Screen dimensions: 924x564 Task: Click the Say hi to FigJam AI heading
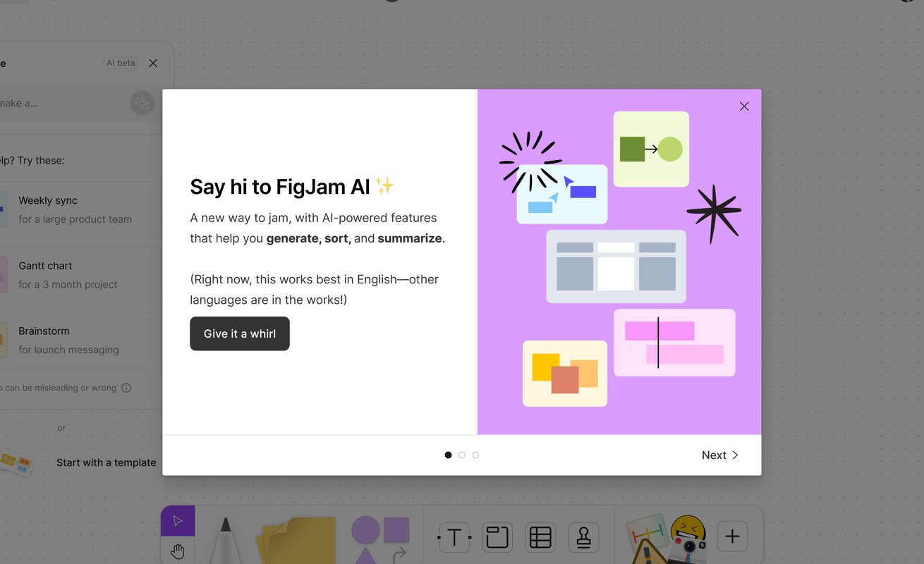tap(292, 186)
